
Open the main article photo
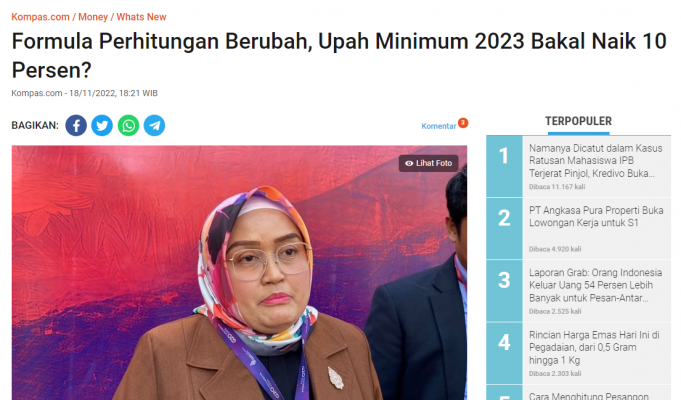tap(239, 273)
